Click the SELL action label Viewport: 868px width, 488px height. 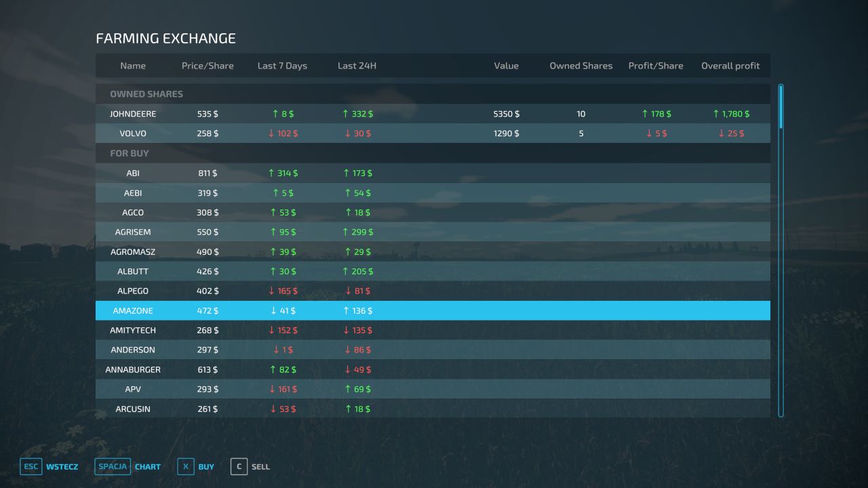(260, 467)
